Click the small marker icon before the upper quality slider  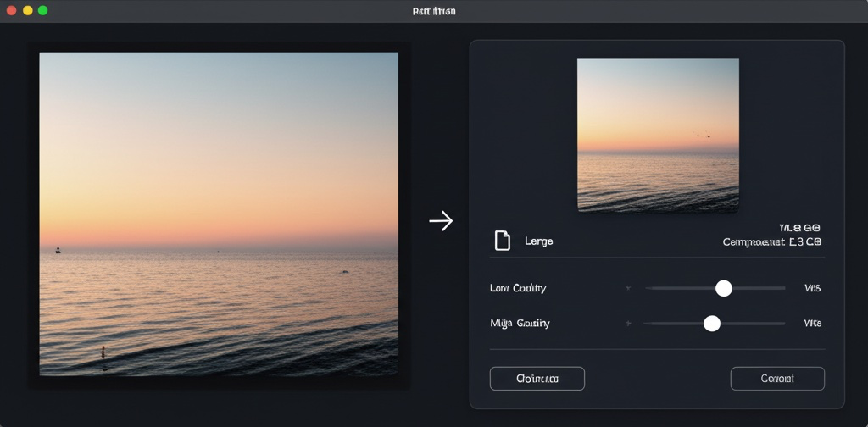pos(628,288)
